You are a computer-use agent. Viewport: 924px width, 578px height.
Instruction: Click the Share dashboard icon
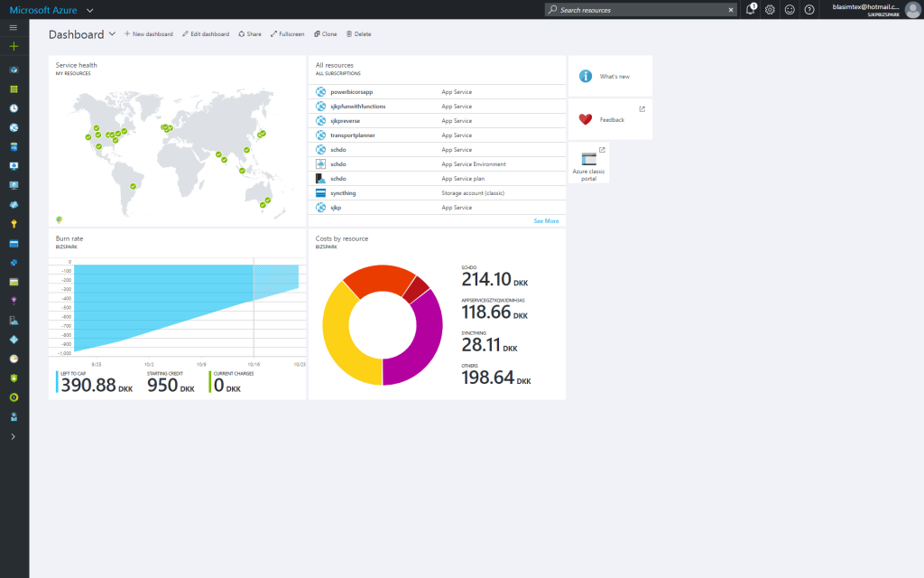coord(249,33)
